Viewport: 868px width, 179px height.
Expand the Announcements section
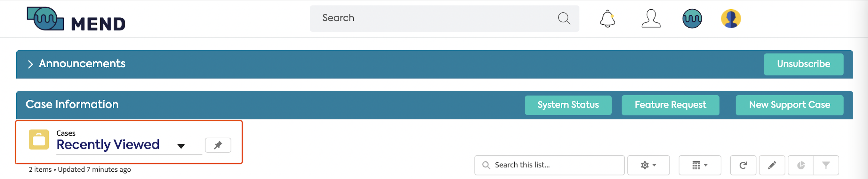30,64
